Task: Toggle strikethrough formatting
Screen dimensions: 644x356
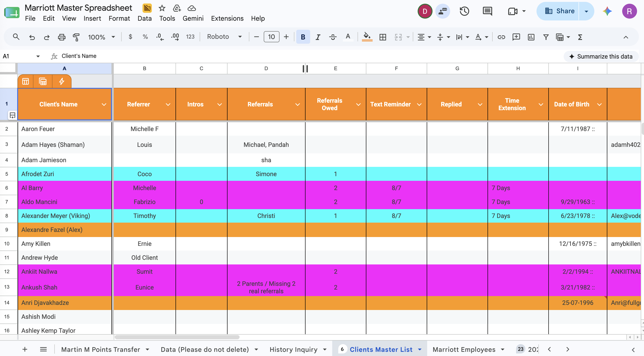Action: [333, 37]
